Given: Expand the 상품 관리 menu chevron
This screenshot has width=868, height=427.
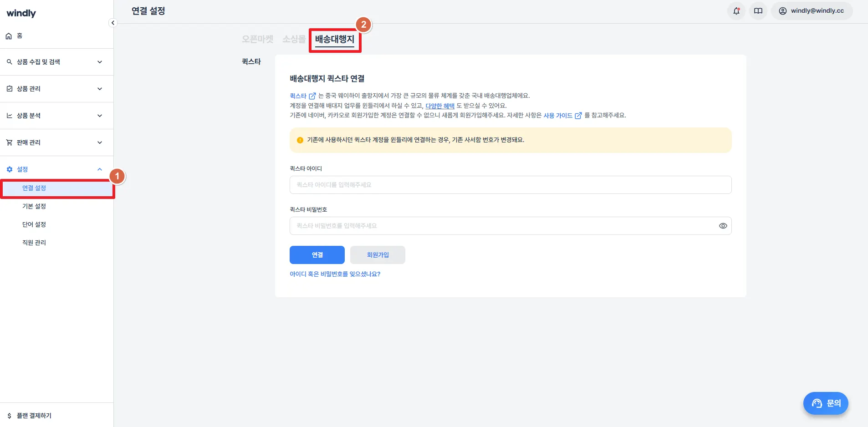Looking at the screenshot, I should coord(100,89).
